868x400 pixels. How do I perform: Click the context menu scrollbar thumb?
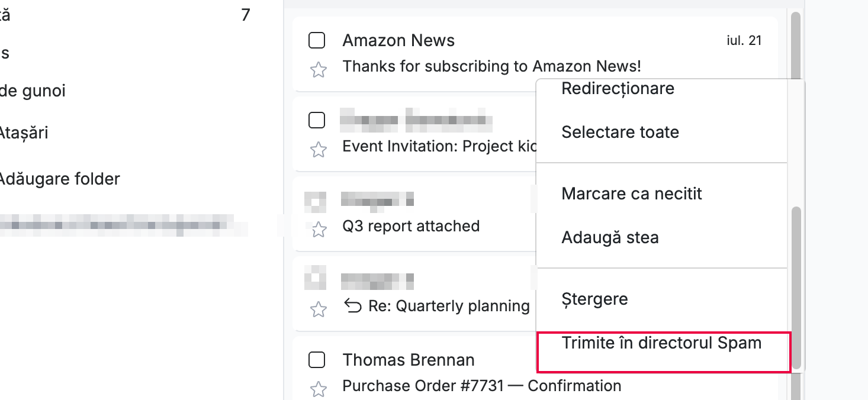796,289
